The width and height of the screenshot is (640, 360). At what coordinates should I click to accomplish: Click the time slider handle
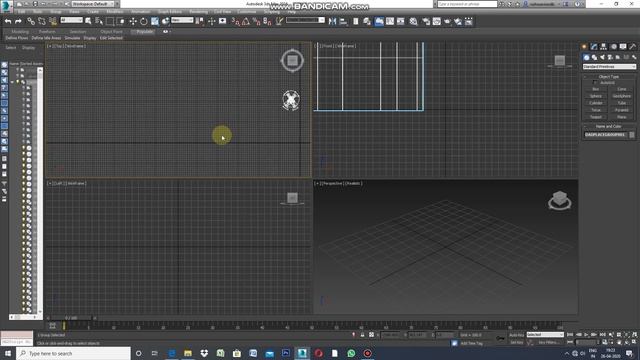coord(71,318)
